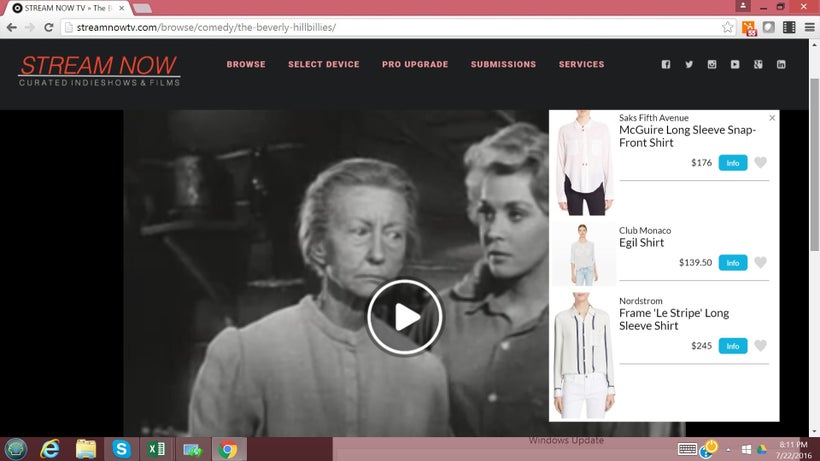The height and width of the screenshot is (461, 820).
Task: Click the Egil Shirt product image
Action: (583, 255)
